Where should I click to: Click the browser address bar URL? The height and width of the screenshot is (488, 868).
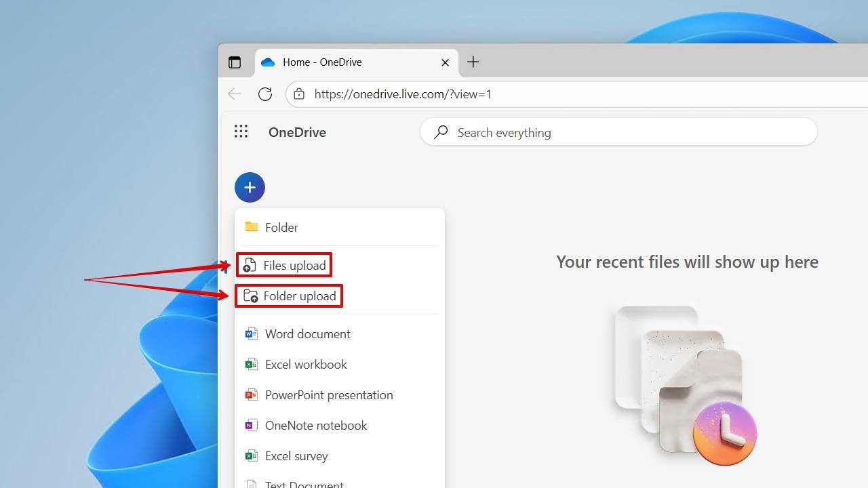tap(403, 94)
